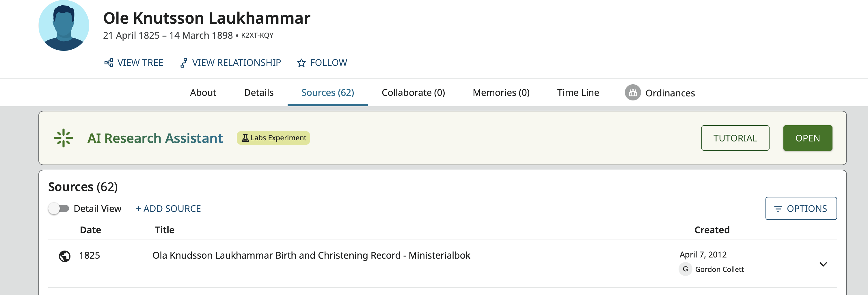The height and width of the screenshot is (295, 868).
Task: Expand the 1825 source row chevron
Action: [x=823, y=264]
